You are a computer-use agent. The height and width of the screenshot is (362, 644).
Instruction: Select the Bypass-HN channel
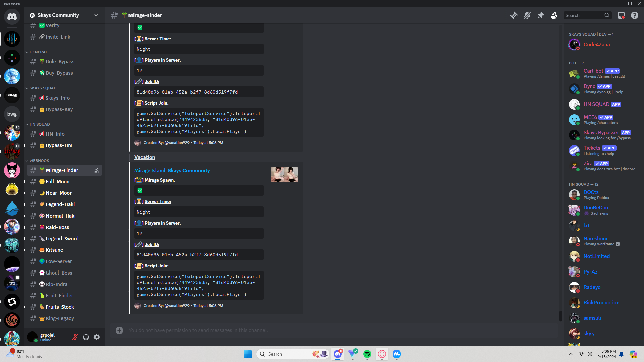click(64, 145)
